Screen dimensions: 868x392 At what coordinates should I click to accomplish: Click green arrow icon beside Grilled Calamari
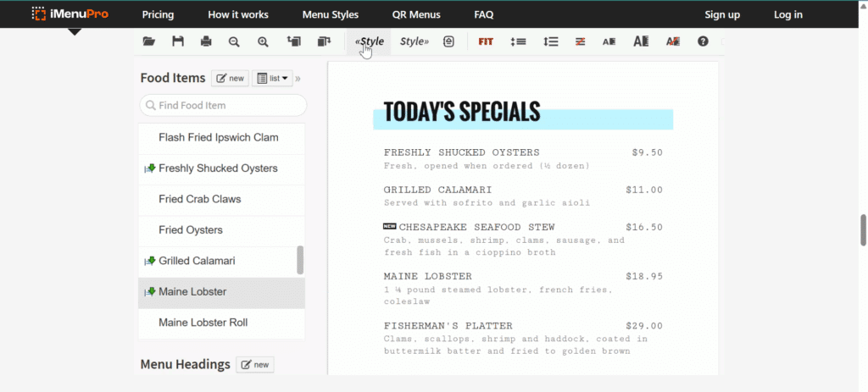149,261
